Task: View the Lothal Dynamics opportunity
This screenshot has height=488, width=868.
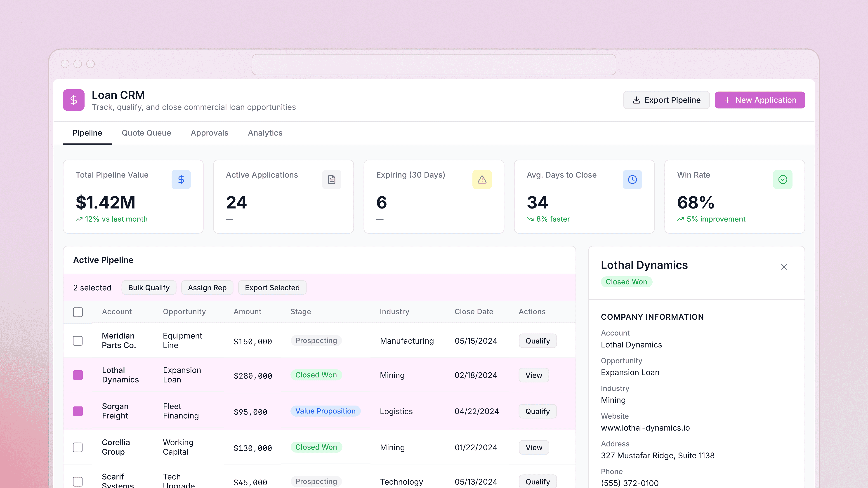Action: [x=534, y=375]
